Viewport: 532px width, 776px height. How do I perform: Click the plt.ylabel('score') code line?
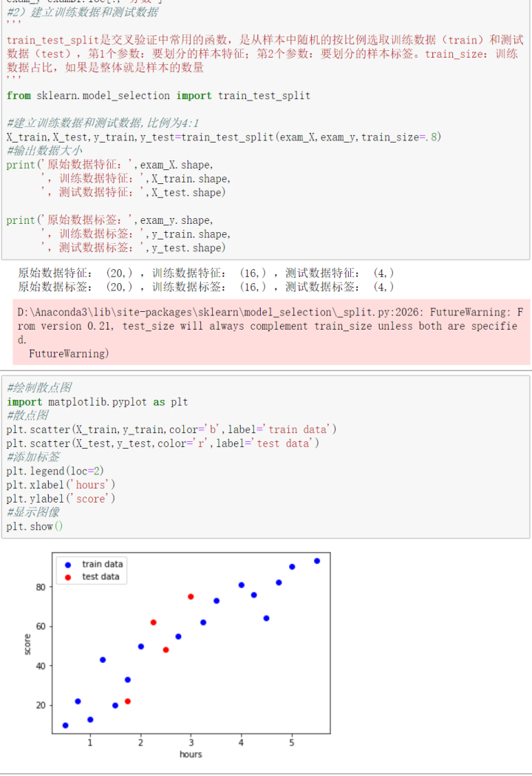click(61, 498)
